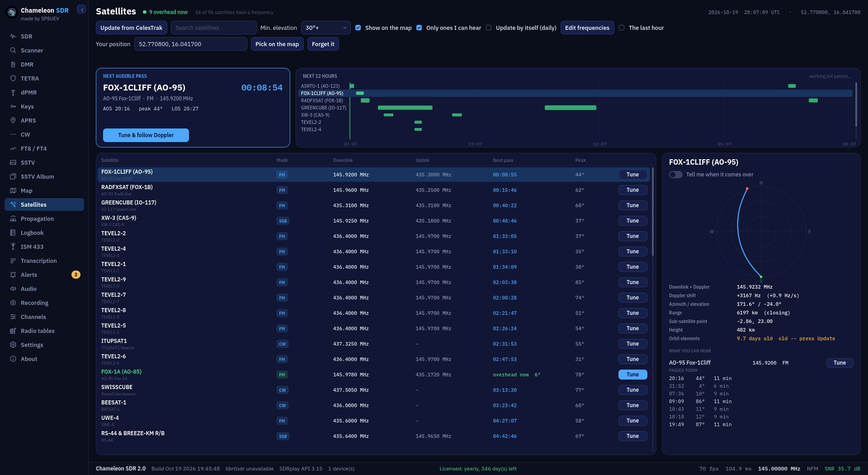Collapse the sidebar with the chevron button

pyautogui.click(x=81, y=9)
